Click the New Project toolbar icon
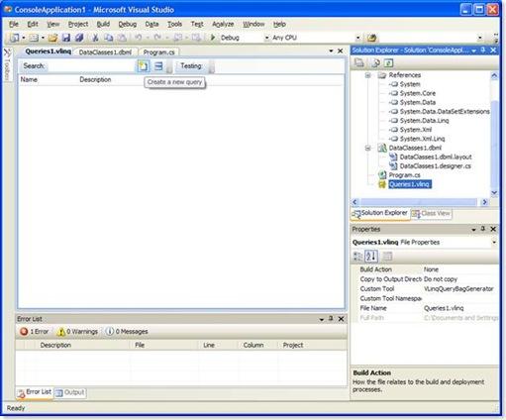 pos(14,38)
